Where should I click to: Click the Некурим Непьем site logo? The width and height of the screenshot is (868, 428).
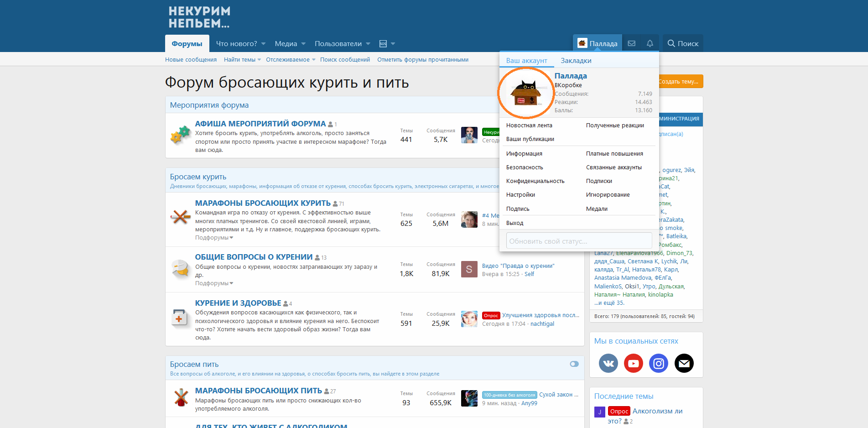click(199, 17)
